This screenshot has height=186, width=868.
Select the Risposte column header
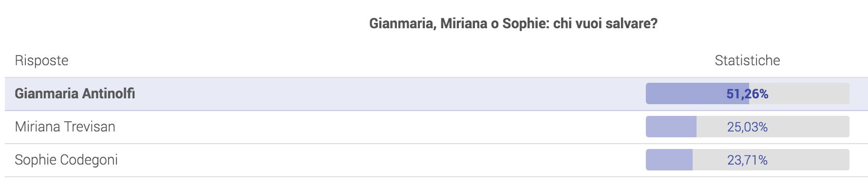41,60
